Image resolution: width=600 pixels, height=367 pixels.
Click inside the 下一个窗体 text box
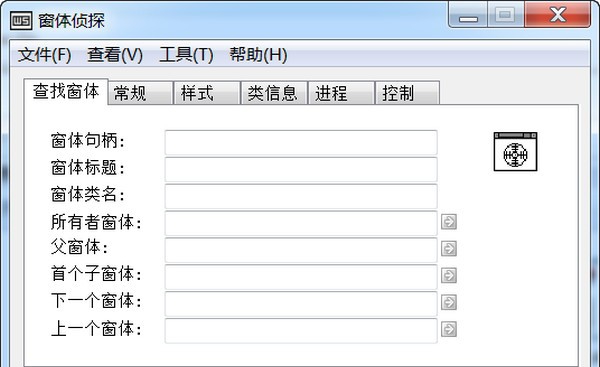pos(301,303)
